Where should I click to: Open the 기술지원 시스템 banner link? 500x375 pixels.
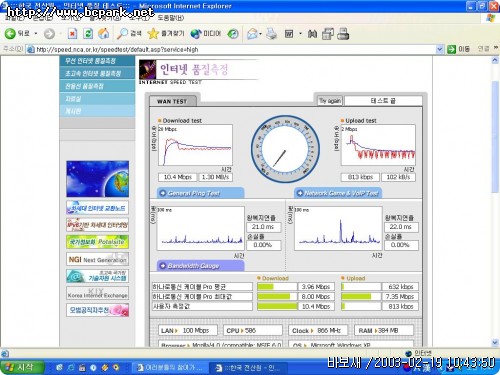pos(97,276)
